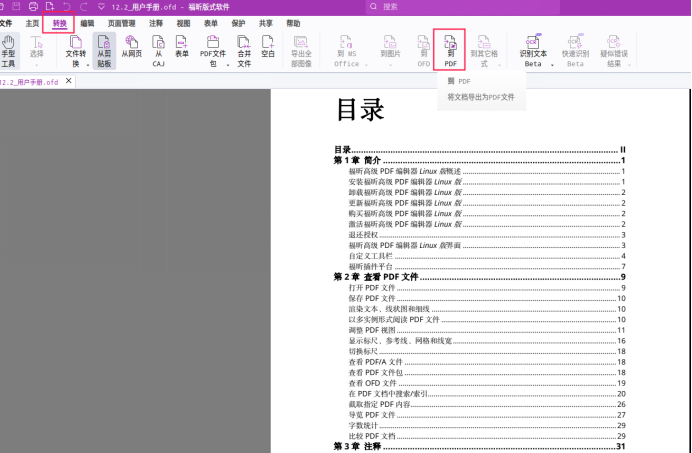
Task: Click the Redo arrow icon
Action: tap(84, 6)
